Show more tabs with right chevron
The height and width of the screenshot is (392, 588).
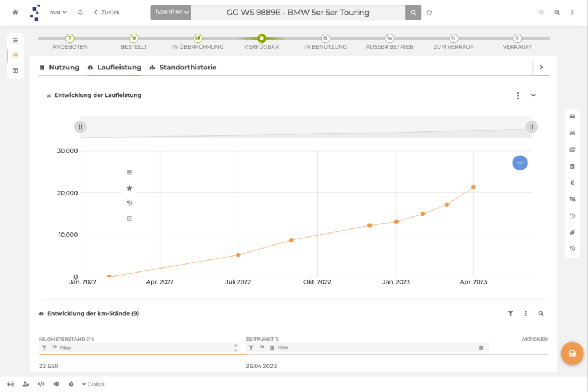[541, 68]
